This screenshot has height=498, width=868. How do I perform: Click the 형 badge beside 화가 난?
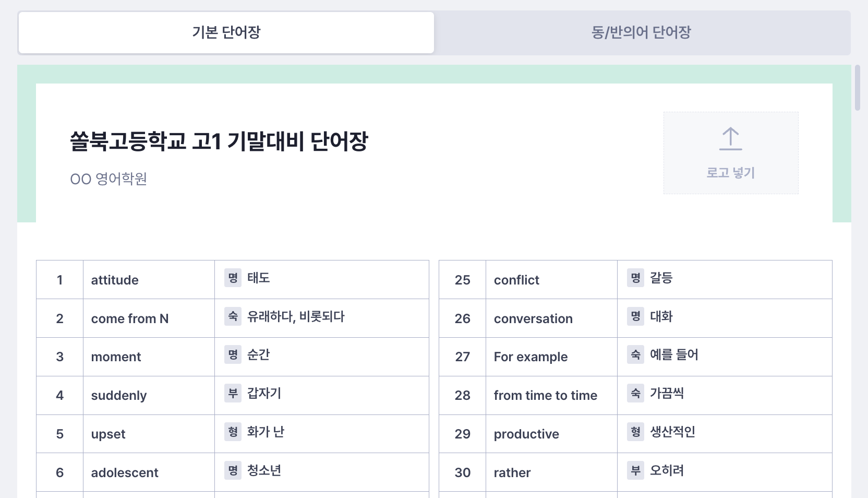click(x=233, y=432)
